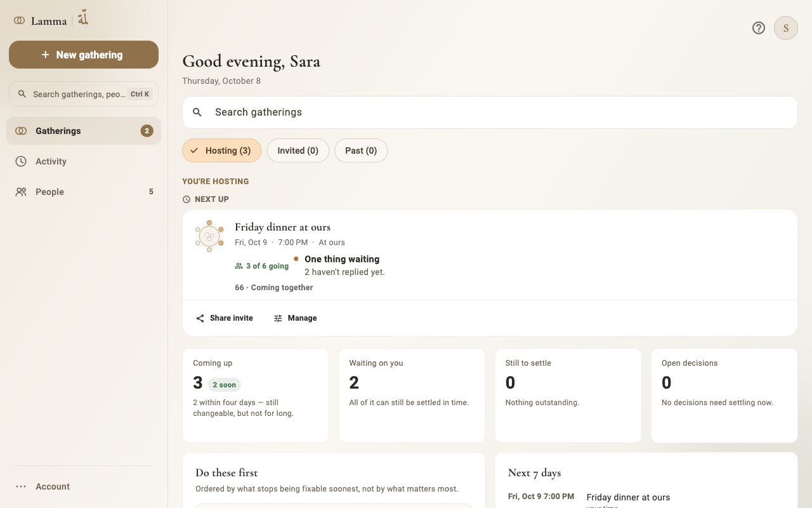Focus the main Search gatherings field
This screenshot has height=508, width=812.
click(x=490, y=112)
